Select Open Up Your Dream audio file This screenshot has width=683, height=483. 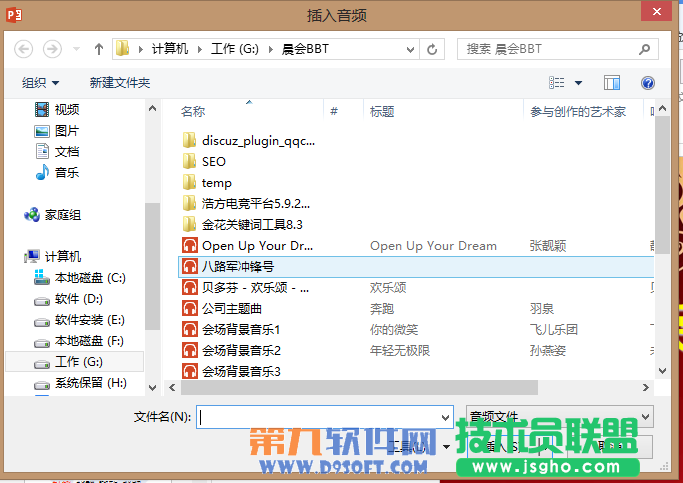tap(247, 246)
